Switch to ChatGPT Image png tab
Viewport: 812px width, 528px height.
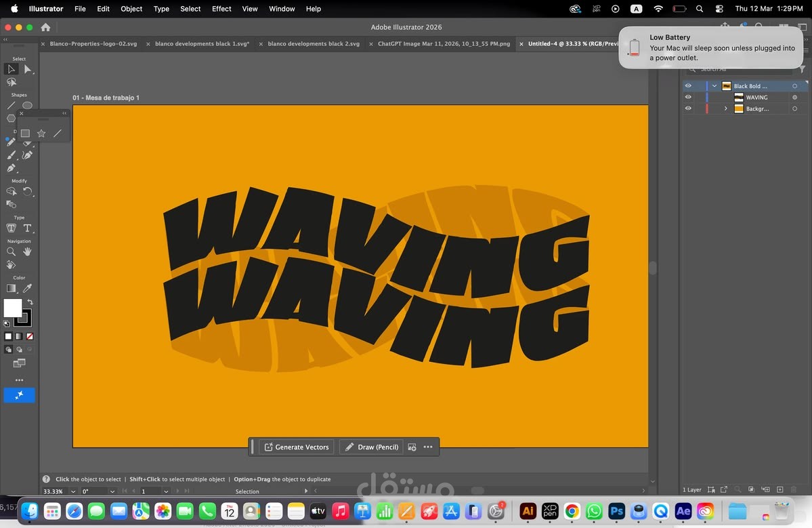[x=444, y=43]
